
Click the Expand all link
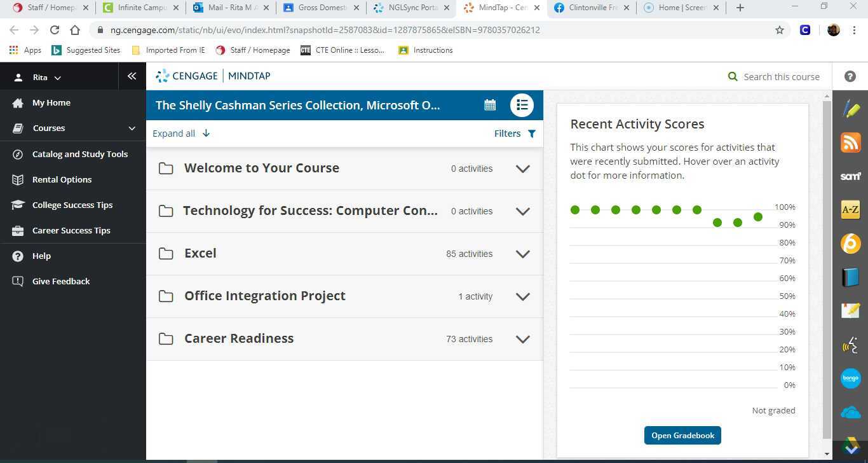180,133
